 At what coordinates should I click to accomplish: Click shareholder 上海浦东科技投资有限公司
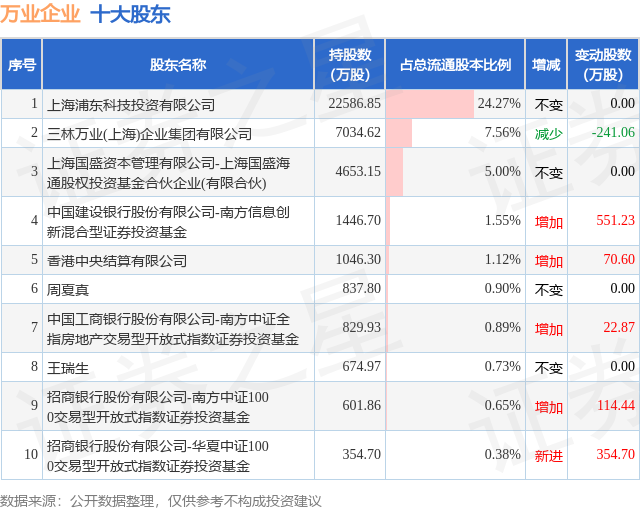coord(131,105)
